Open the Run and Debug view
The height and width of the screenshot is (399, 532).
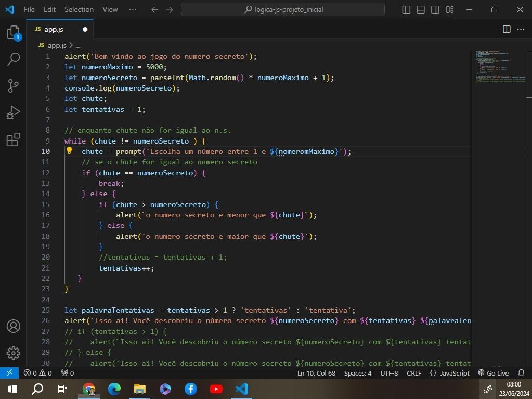13,112
